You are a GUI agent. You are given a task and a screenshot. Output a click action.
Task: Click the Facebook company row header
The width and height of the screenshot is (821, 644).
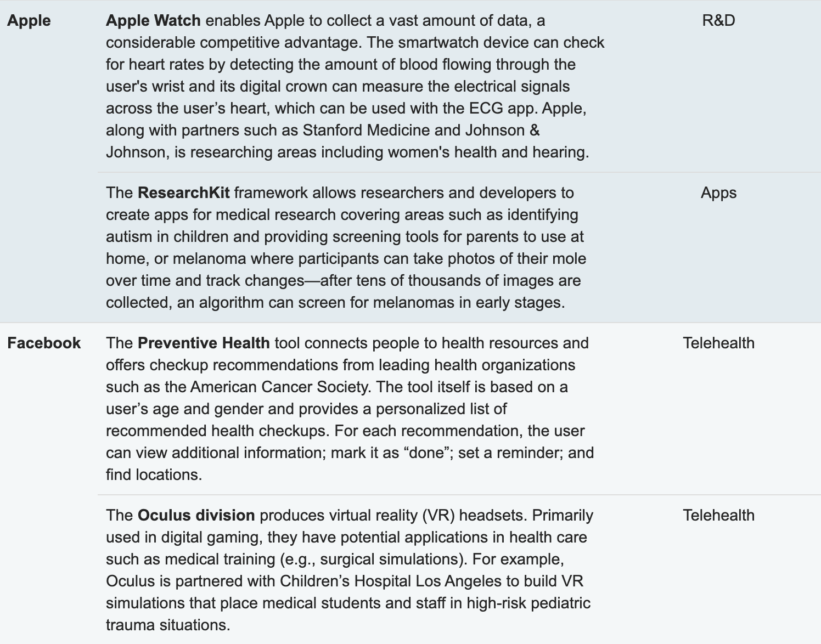tap(44, 343)
